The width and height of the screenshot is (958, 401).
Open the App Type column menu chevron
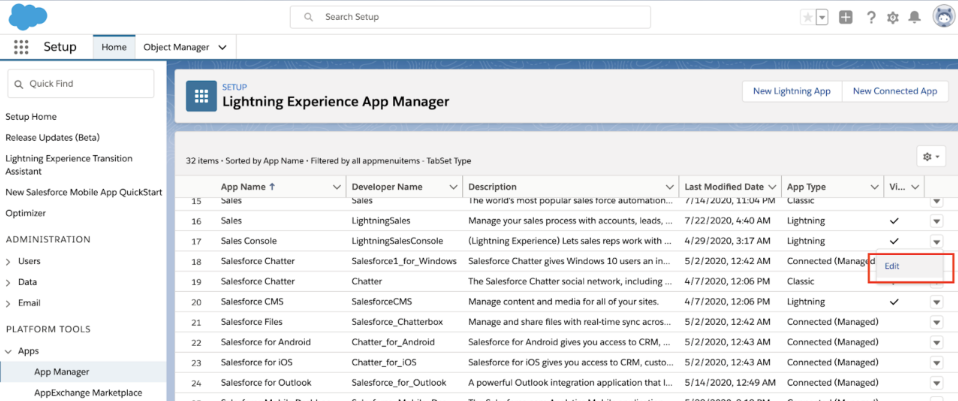coord(874,187)
